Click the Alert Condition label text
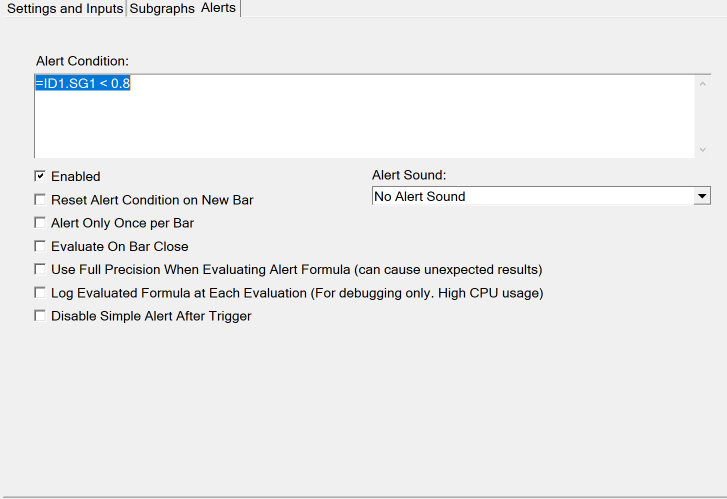The height and width of the screenshot is (499, 727). click(83, 62)
